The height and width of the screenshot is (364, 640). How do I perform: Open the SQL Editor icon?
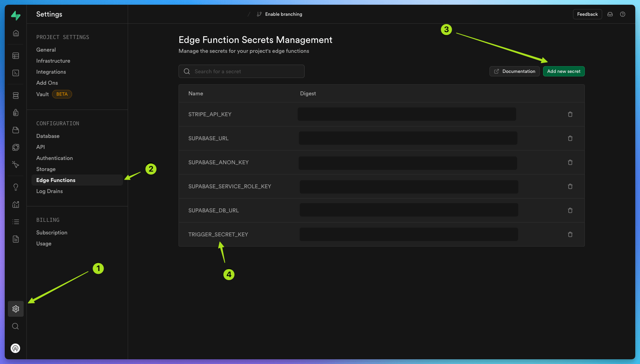click(16, 73)
